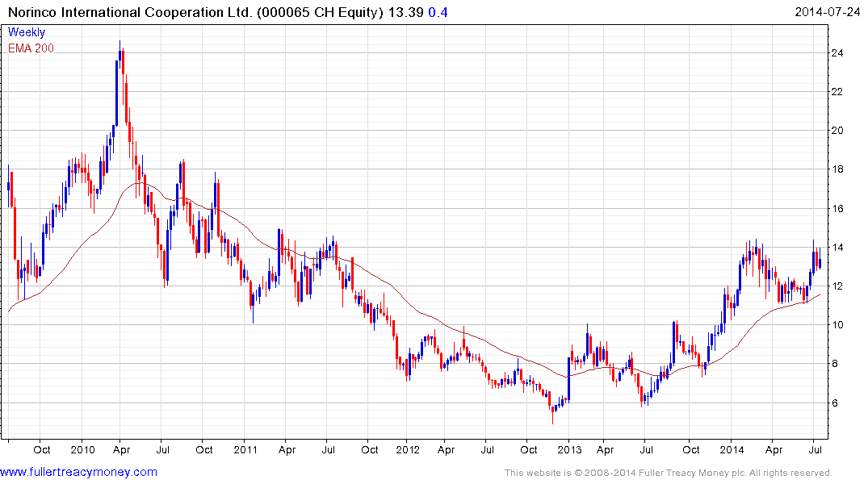Click the x-axis label 2014
Viewport: 868px width, 484px height.
click(x=732, y=449)
